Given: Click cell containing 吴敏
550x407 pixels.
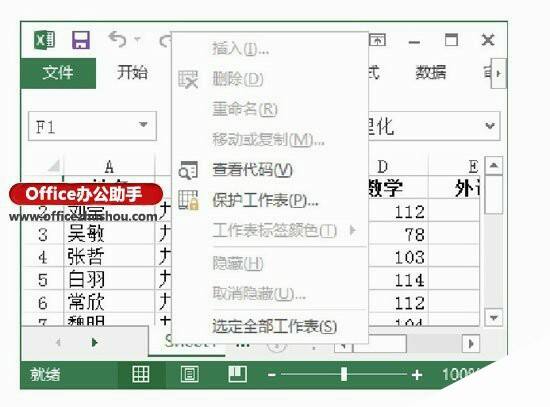Looking at the screenshot, I should coord(109,234).
